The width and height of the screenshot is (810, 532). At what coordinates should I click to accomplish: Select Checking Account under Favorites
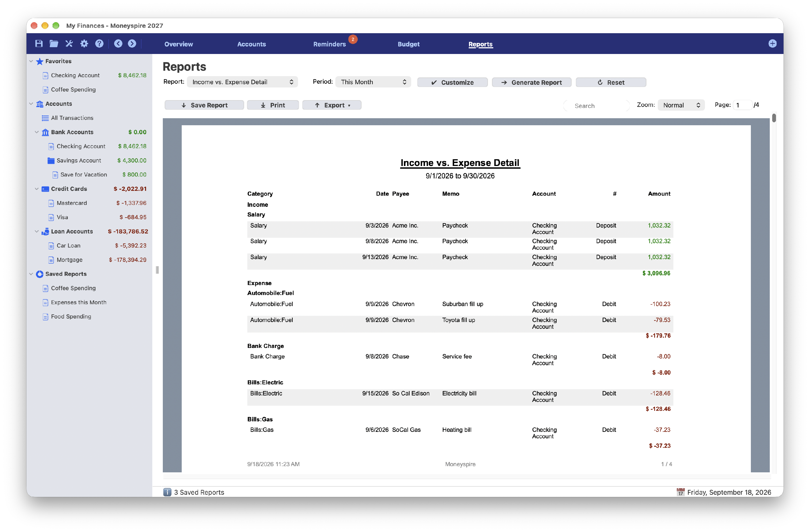coord(90,76)
